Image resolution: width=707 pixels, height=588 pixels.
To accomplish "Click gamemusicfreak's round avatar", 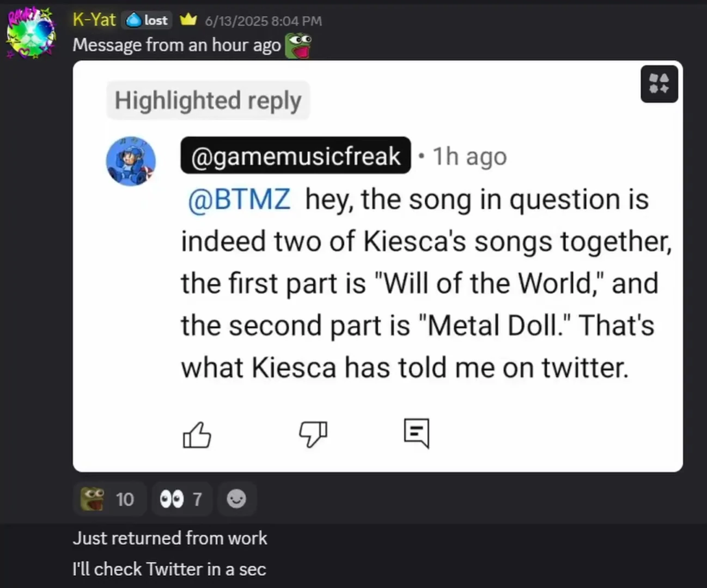I will (131, 161).
